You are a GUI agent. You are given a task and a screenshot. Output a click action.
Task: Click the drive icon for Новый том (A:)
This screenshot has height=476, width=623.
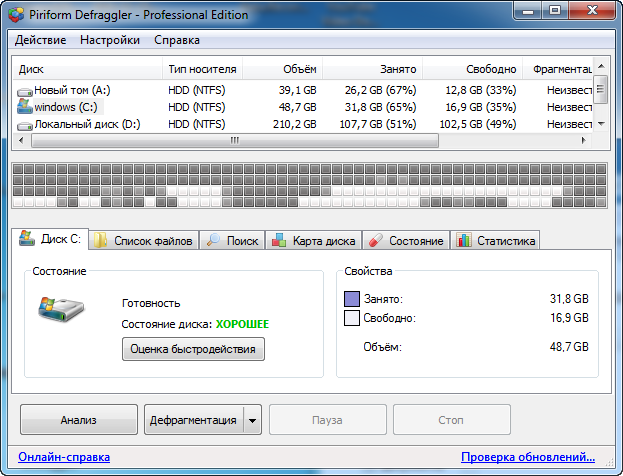[25, 92]
